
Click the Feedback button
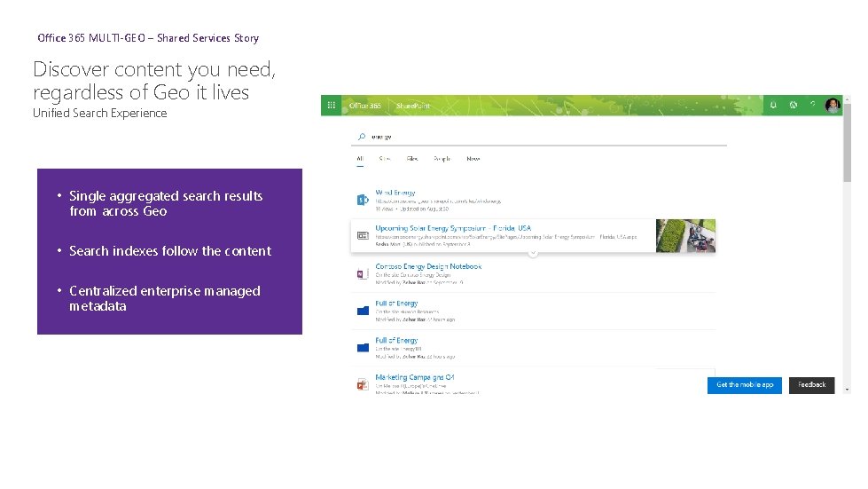[811, 385]
